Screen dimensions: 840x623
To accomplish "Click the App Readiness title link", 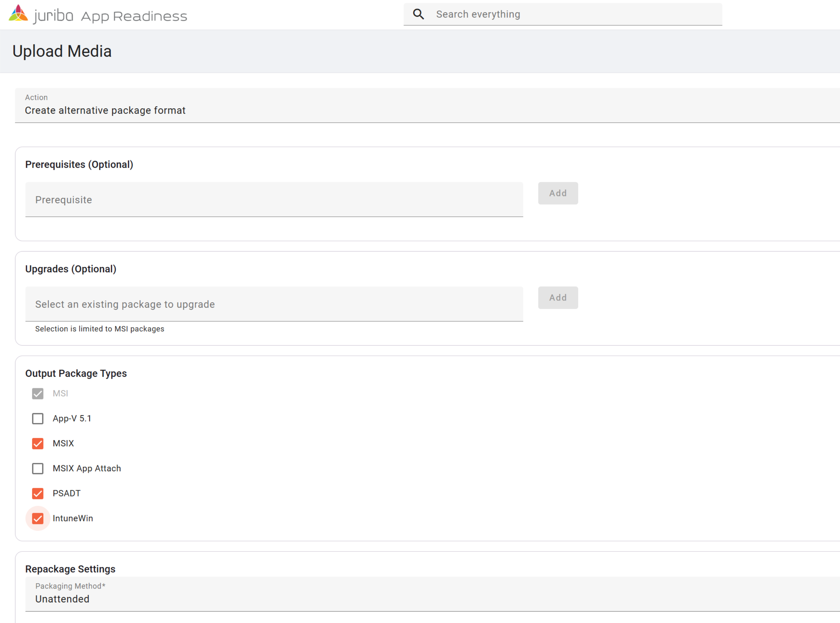I will pos(134,16).
